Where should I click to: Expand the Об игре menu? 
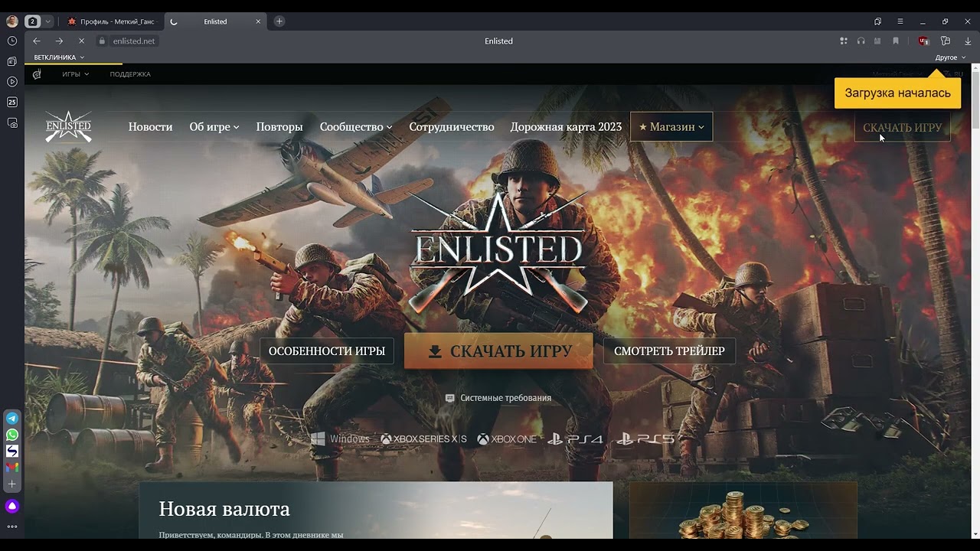click(214, 127)
